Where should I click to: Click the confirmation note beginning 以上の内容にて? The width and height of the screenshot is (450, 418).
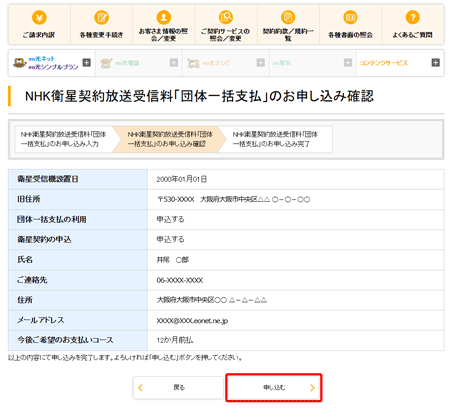(x=125, y=358)
